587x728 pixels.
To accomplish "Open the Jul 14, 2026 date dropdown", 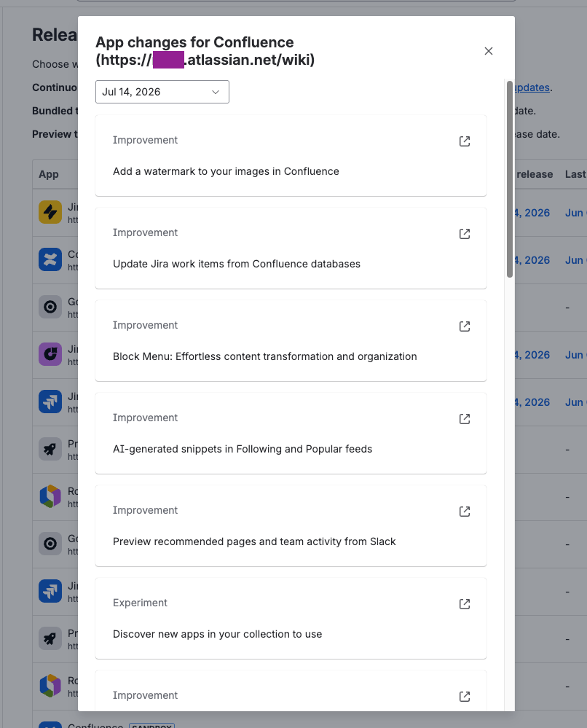I will [x=162, y=92].
